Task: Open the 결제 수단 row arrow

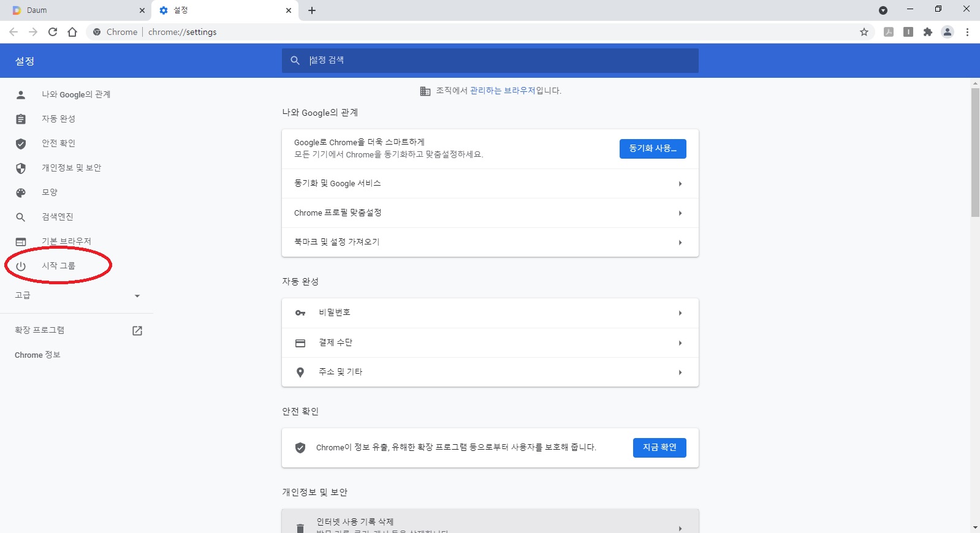Action: [680, 343]
